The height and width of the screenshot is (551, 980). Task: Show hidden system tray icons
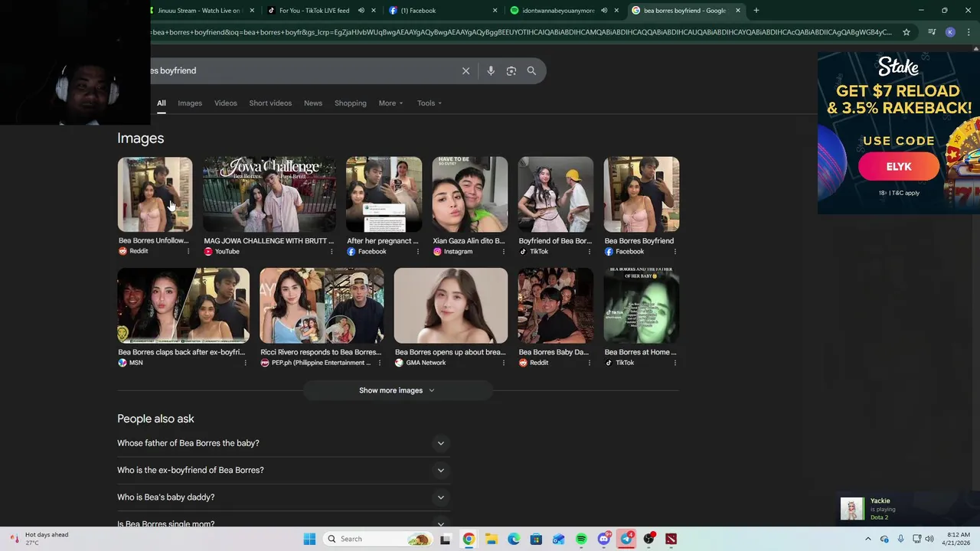(x=868, y=539)
